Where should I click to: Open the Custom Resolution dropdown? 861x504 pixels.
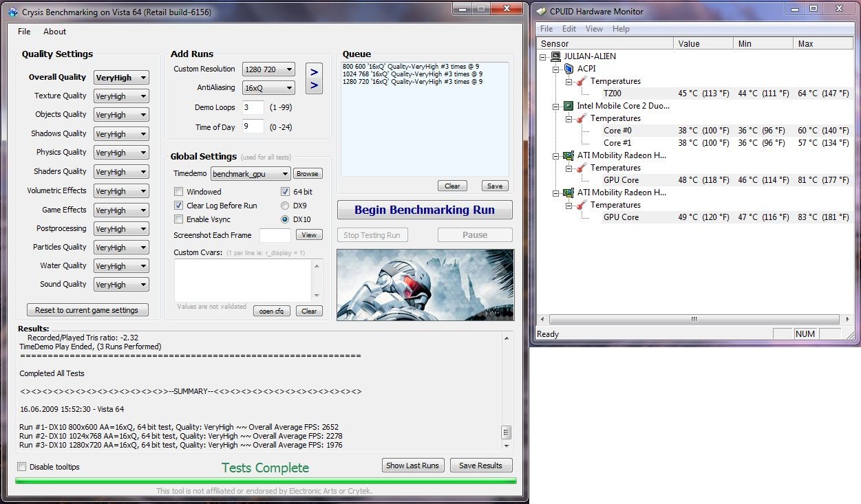(x=268, y=69)
